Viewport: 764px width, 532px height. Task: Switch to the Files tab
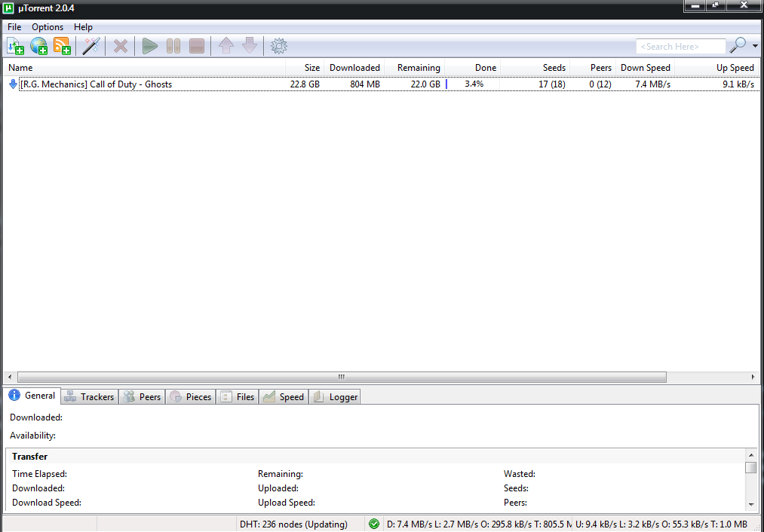[238, 396]
